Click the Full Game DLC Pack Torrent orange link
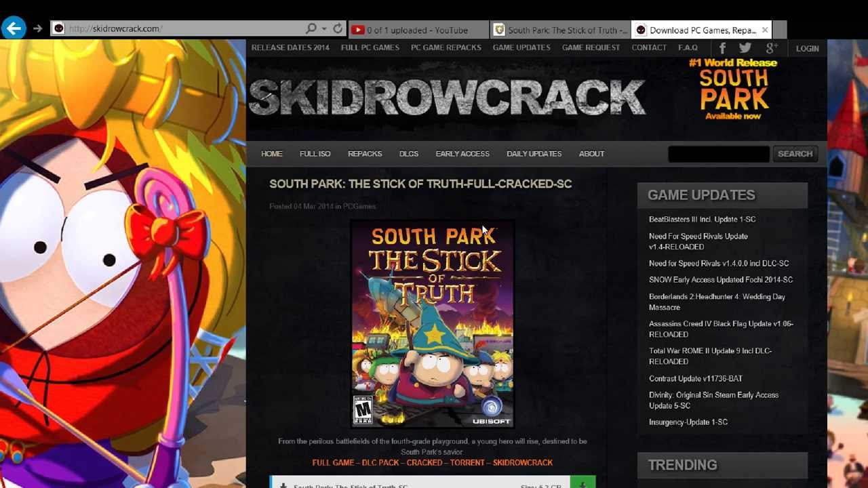This screenshot has width=868, height=488. click(432, 462)
